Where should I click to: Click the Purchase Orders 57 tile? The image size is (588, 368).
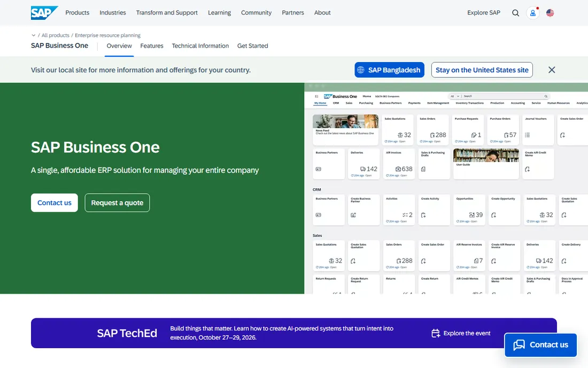(x=503, y=130)
